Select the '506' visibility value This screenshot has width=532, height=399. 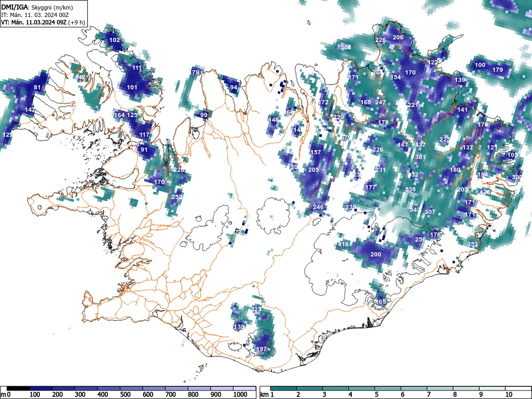coord(346,47)
